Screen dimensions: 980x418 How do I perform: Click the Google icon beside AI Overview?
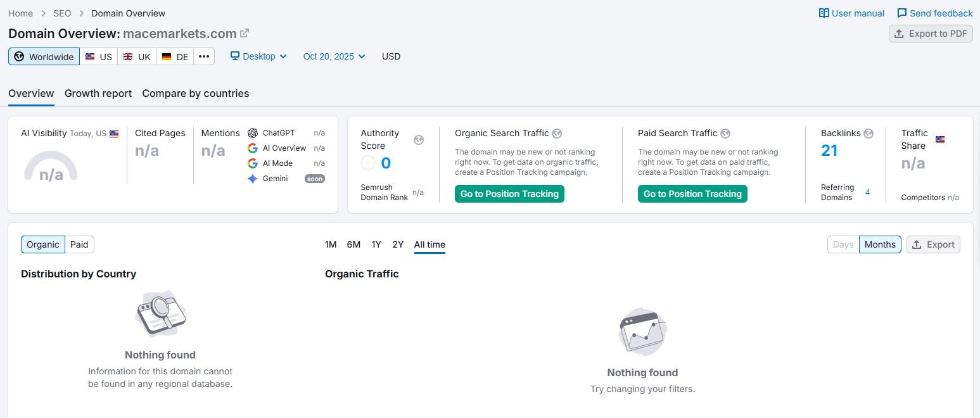(x=253, y=148)
